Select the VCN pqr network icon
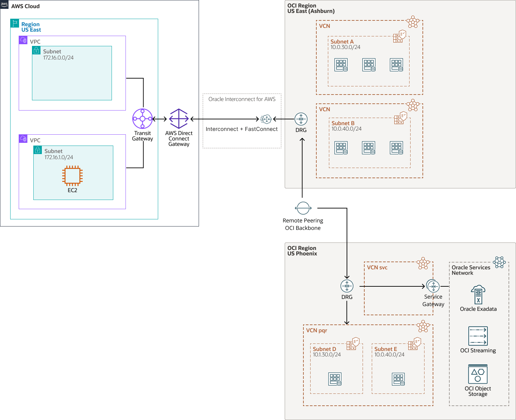Image resolution: width=516 pixels, height=420 pixels. [x=423, y=326]
